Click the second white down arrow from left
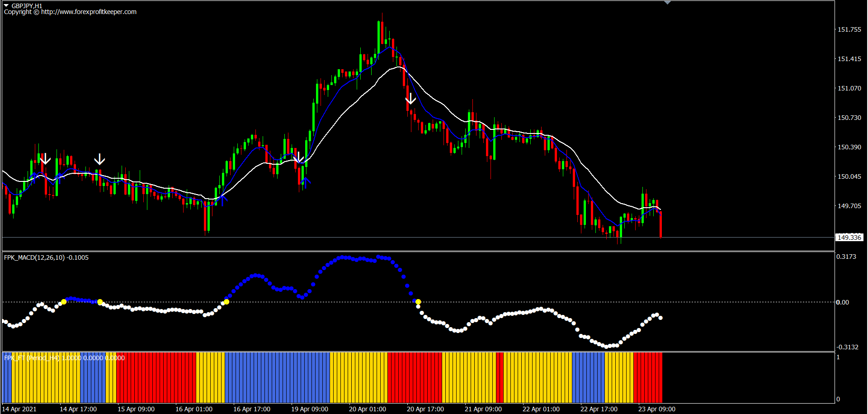This screenshot has height=414, width=868. click(99, 159)
